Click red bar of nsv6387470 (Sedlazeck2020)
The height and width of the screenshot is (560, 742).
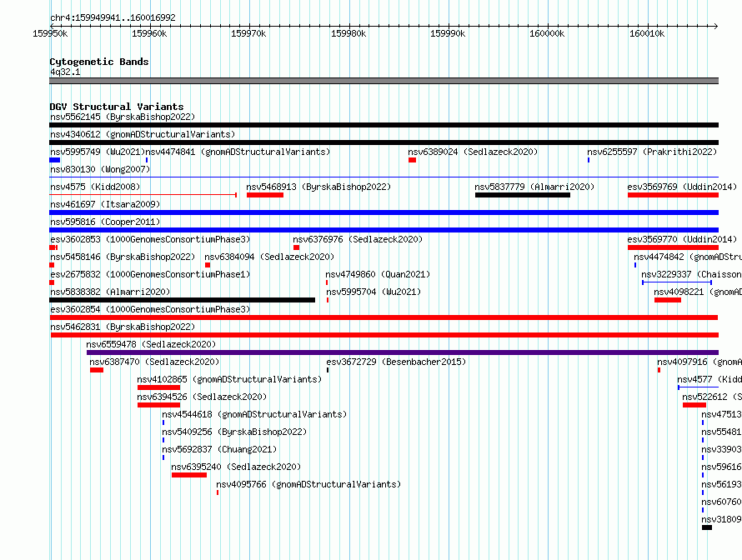pyautogui.click(x=97, y=370)
